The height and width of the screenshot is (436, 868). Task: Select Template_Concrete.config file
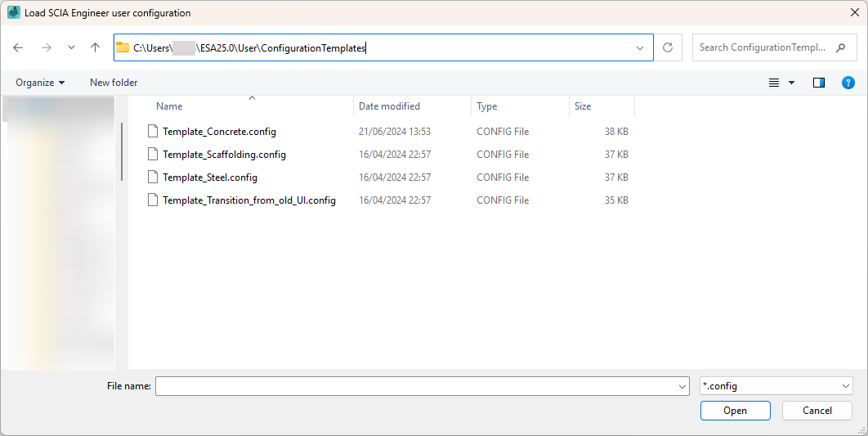(x=219, y=132)
